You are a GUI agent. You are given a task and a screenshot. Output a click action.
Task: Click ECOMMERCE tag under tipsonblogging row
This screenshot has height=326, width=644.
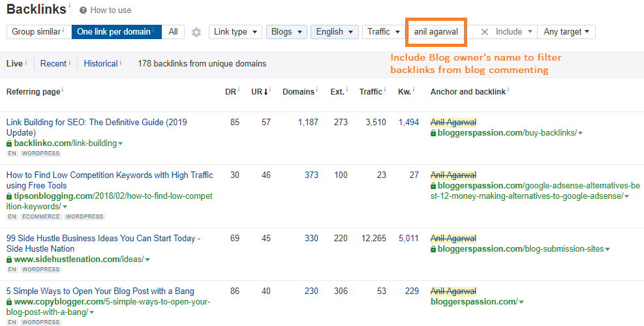click(40, 216)
